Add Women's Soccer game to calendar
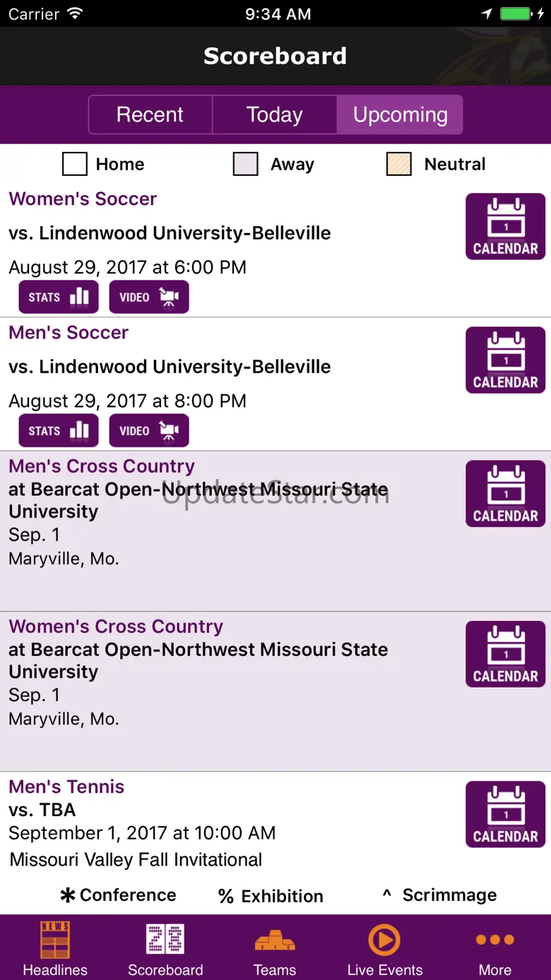This screenshot has width=551, height=980. (505, 226)
